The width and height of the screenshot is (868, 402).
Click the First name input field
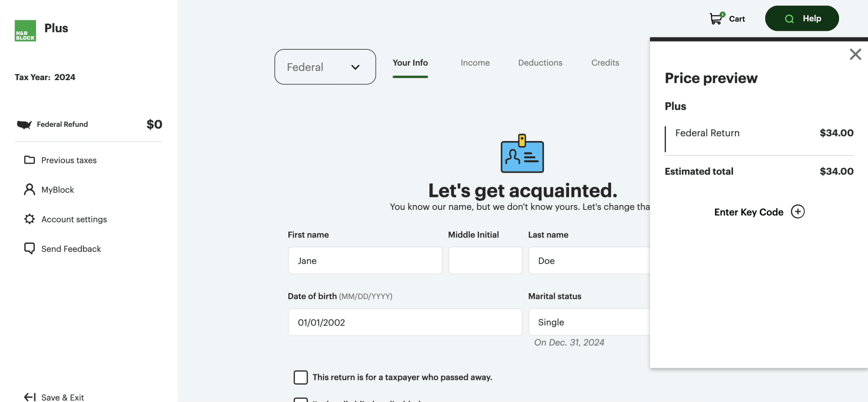coord(365,261)
